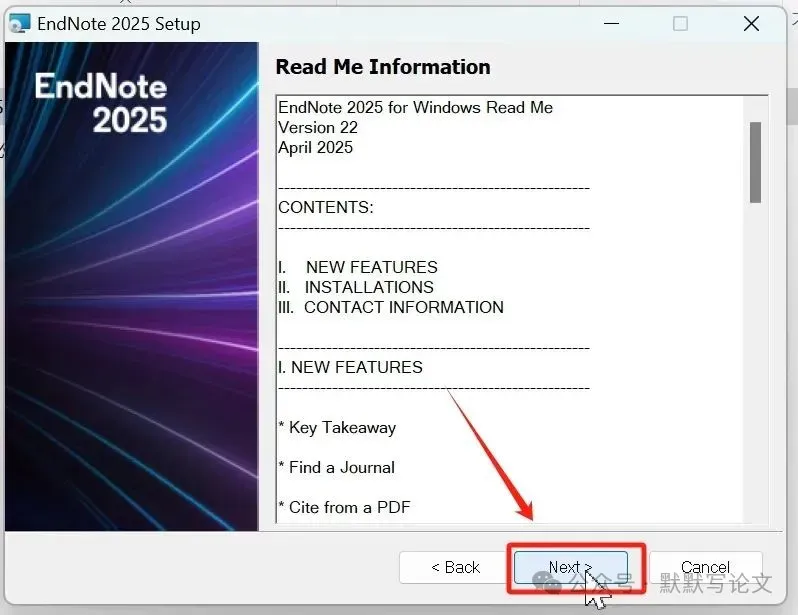The height and width of the screenshot is (615, 798).
Task: Cancel the EndNote 2025 installation
Action: (705, 567)
